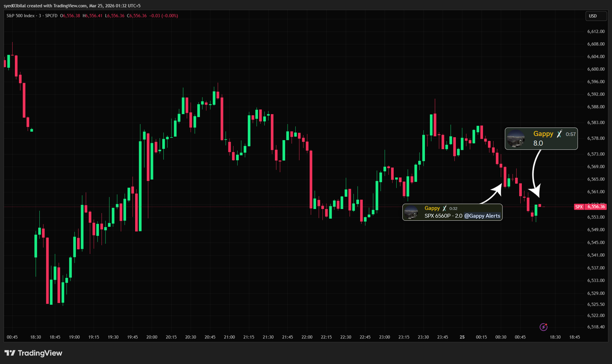Click the 6,533.00 price axis label
Viewport: 612px width, 364px height.
(x=596, y=280)
